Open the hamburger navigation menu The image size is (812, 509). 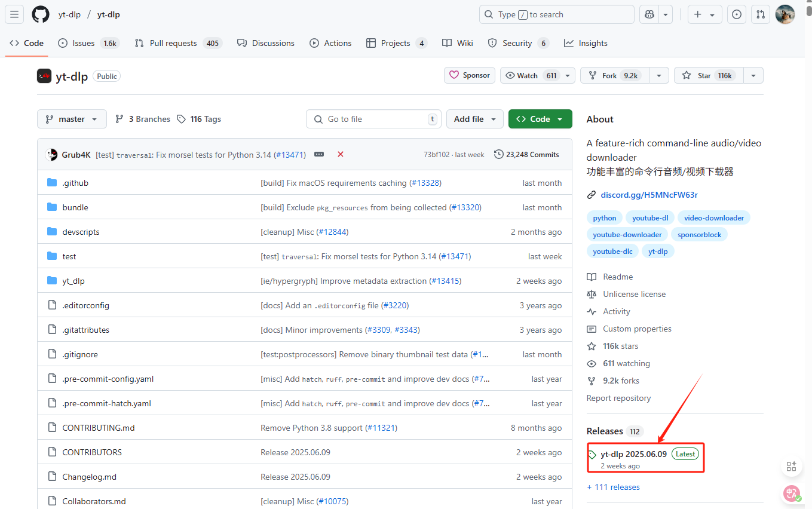pos(15,14)
